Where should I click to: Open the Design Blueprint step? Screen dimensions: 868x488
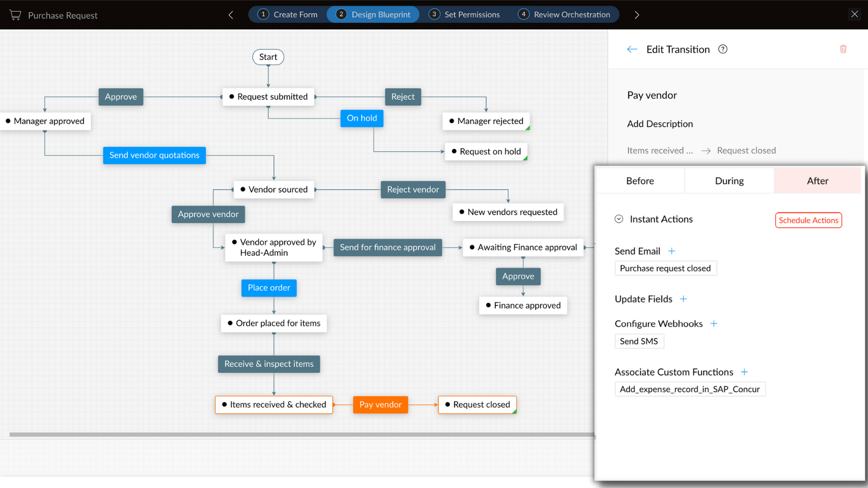coord(373,14)
